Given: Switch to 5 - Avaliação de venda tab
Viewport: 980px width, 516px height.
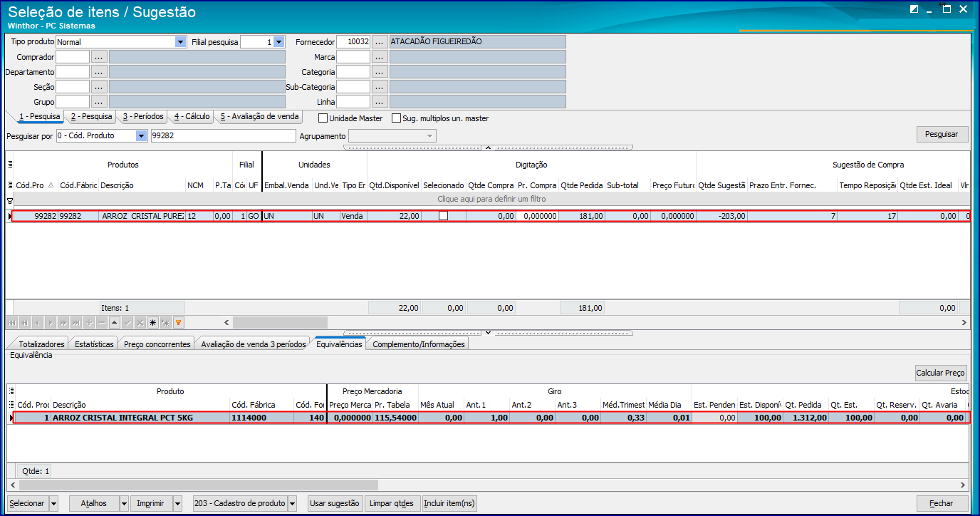Looking at the screenshot, I should pos(259,116).
